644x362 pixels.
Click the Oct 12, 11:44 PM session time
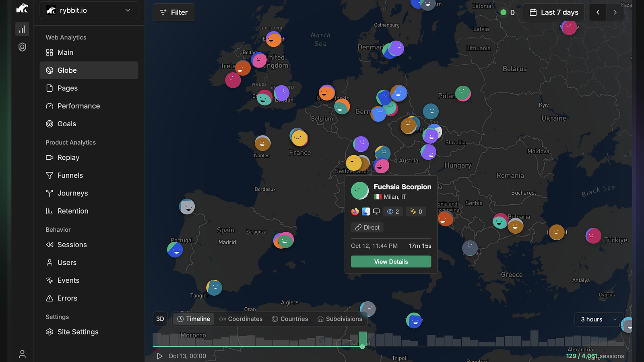tap(374, 246)
